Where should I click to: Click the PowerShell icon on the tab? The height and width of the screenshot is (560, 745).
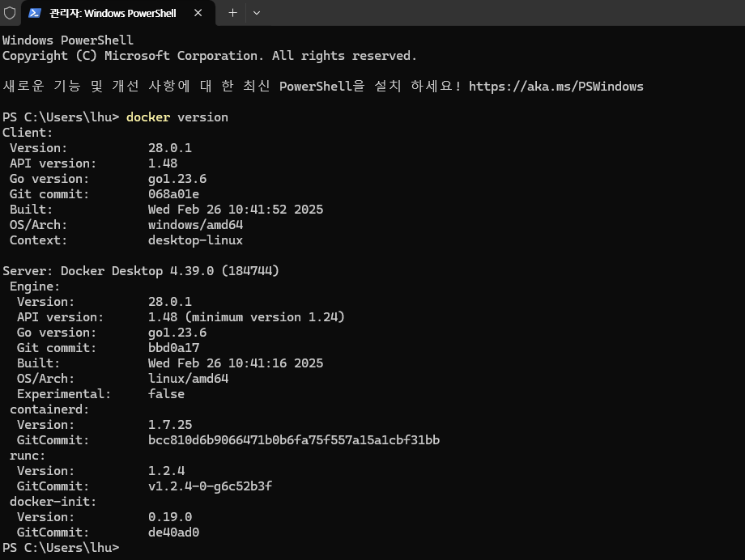tap(35, 13)
